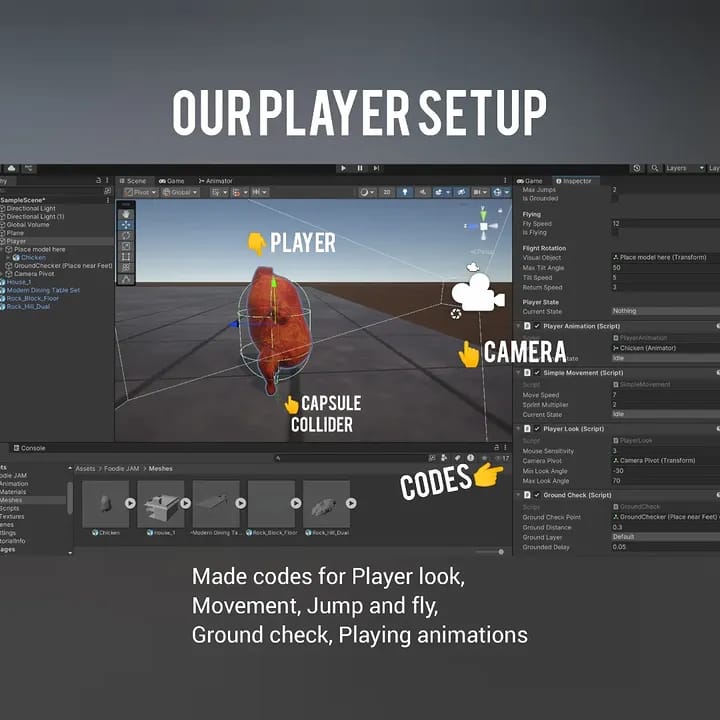Switch to the Game tab beside Inspector
720x720 pixels.
(529, 181)
